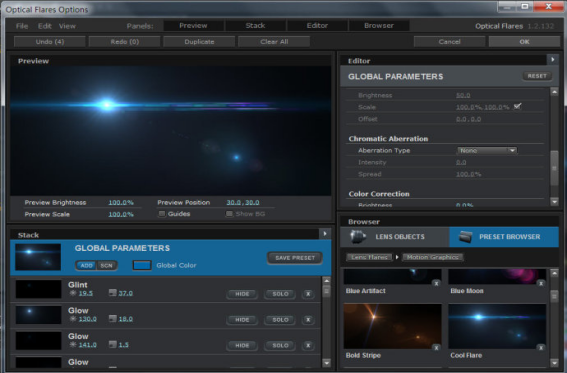Open the Edit menu

[x=44, y=26]
